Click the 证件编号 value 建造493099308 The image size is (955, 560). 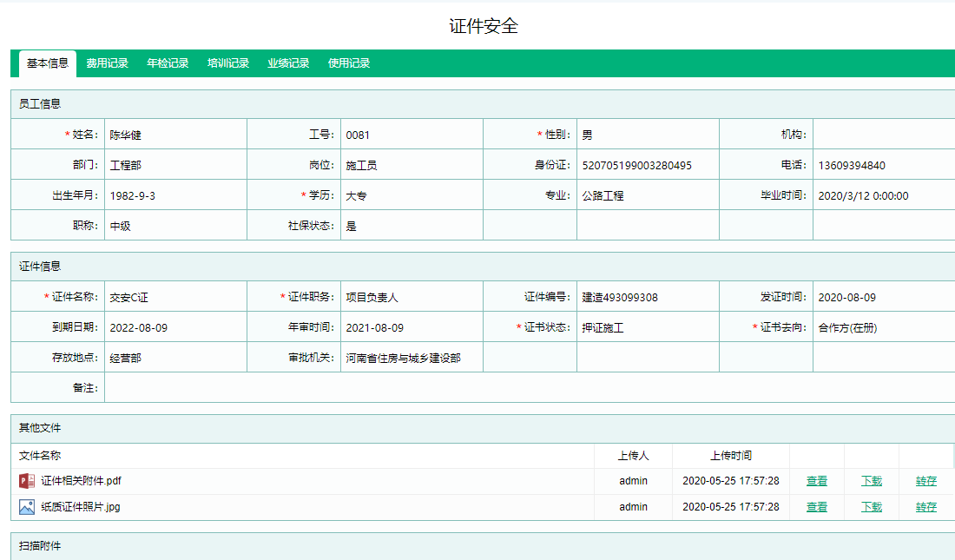pos(619,298)
